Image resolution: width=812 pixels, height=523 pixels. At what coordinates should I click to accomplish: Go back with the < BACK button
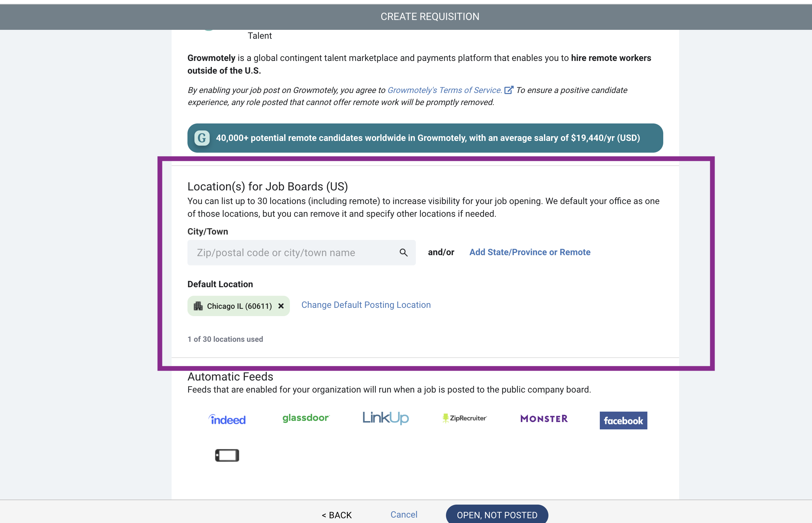pos(337,515)
